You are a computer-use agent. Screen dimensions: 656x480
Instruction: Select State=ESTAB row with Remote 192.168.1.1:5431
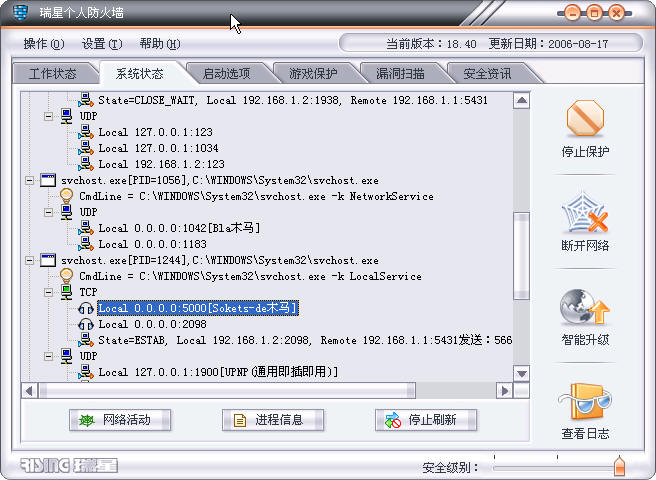[x=305, y=340]
